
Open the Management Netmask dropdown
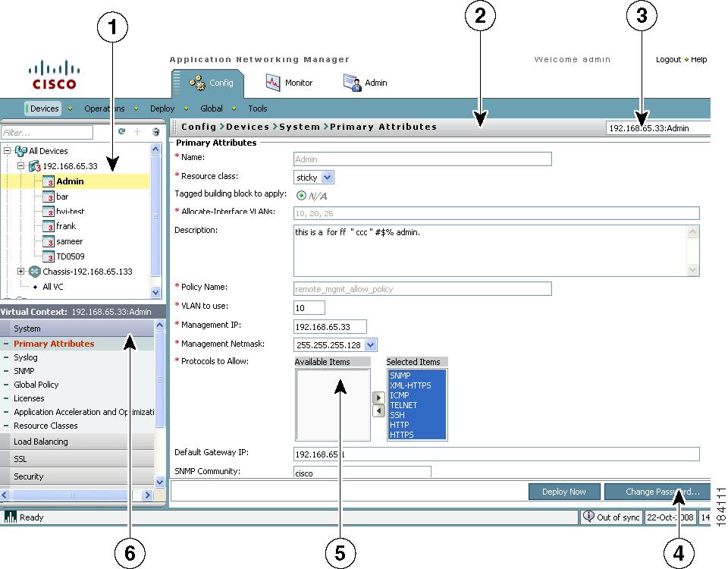(x=370, y=344)
